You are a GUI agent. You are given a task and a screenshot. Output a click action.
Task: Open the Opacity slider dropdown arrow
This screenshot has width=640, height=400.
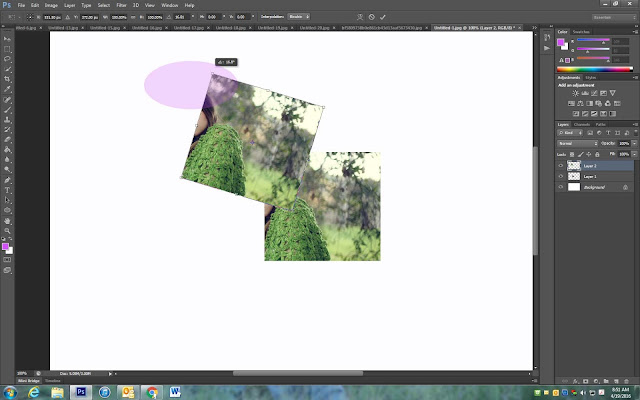(634, 144)
